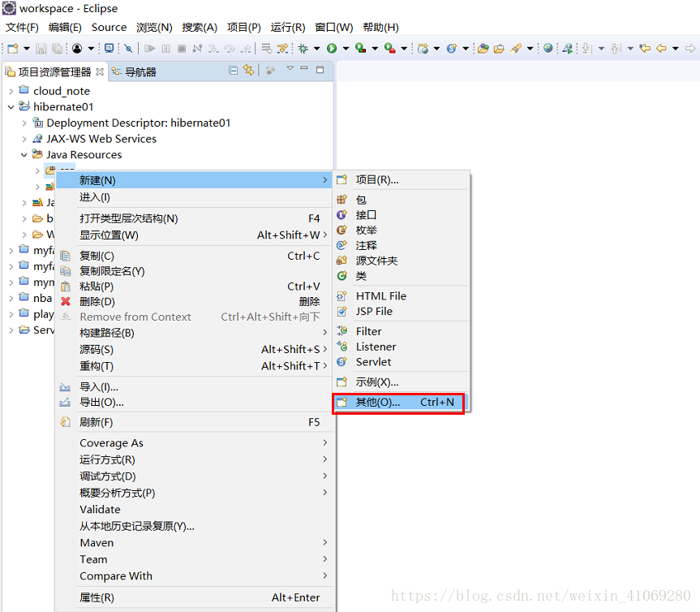Collapse the hibernate01 project
700x612 pixels.
(x=11, y=107)
